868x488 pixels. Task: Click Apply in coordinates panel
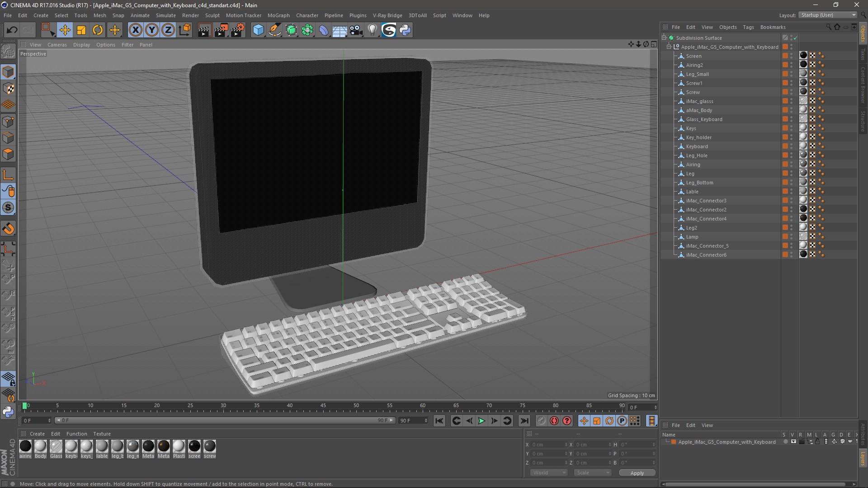[x=637, y=473]
